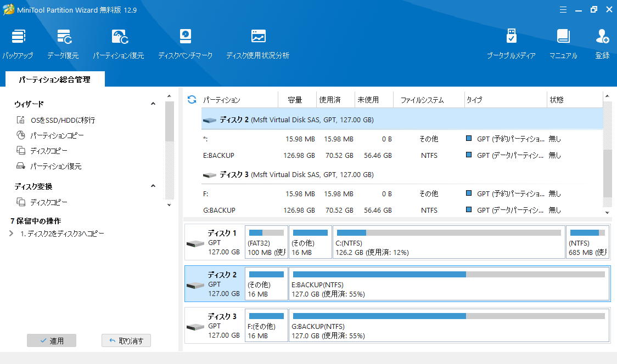Sort by ファイルシステム column header
This screenshot has width=617, height=364.
pyautogui.click(x=429, y=100)
